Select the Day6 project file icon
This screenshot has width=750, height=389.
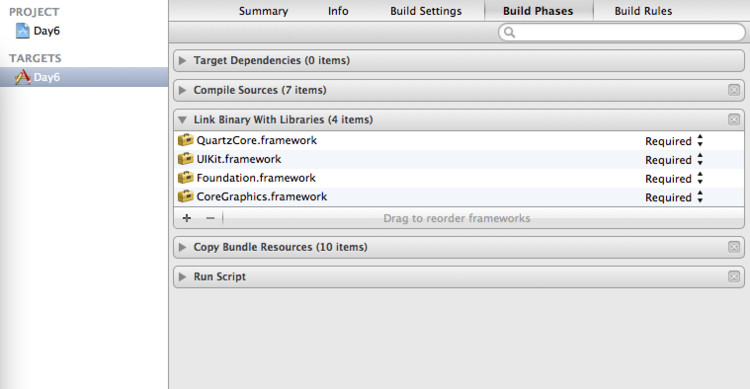tap(22, 31)
